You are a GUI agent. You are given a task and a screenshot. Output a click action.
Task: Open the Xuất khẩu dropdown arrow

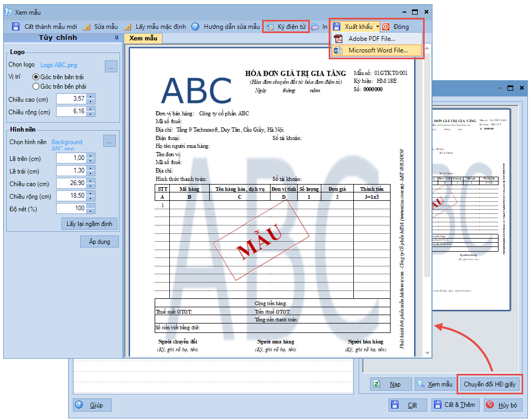tap(377, 26)
